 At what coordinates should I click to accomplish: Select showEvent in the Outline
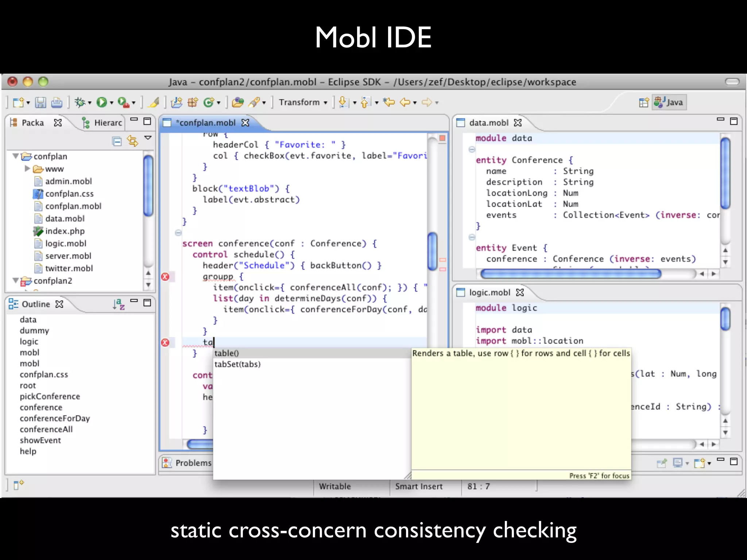[40, 440]
